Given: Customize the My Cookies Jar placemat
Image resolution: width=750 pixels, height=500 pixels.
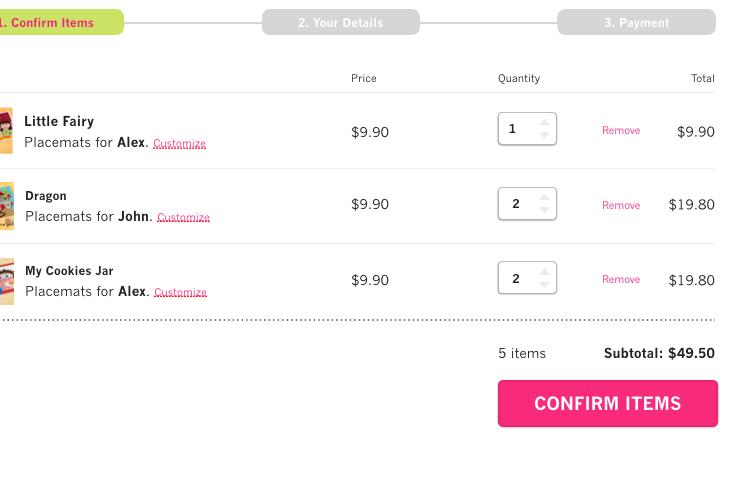Looking at the screenshot, I should point(180,293).
